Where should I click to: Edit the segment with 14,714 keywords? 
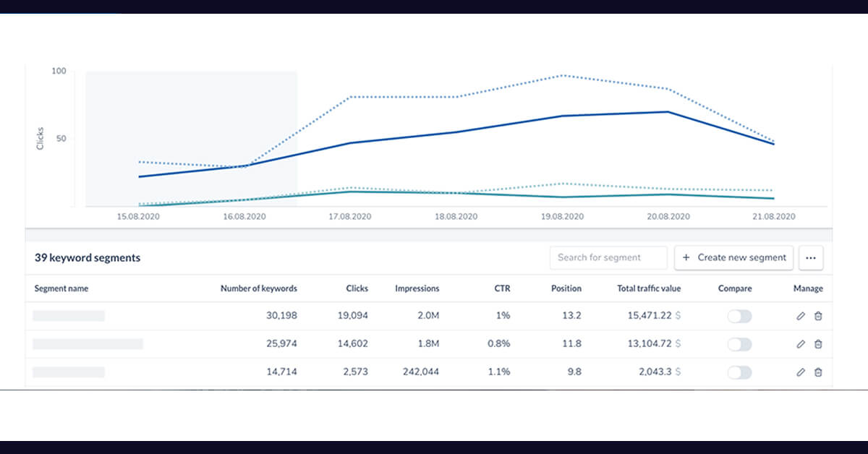(x=801, y=372)
